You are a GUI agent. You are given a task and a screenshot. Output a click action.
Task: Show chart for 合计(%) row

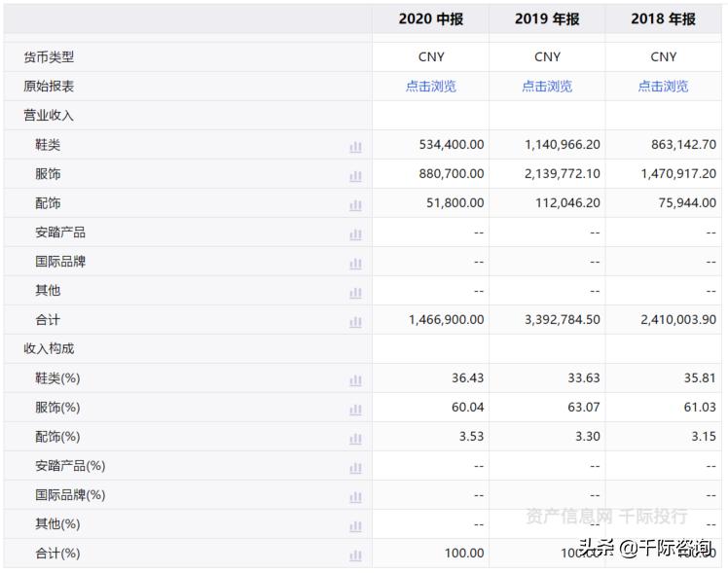[x=355, y=555]
